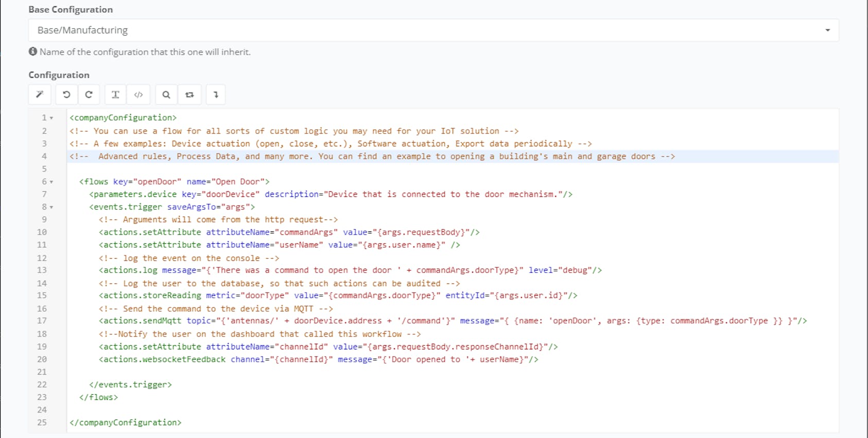Click the text mode T icon

point(115,95)
